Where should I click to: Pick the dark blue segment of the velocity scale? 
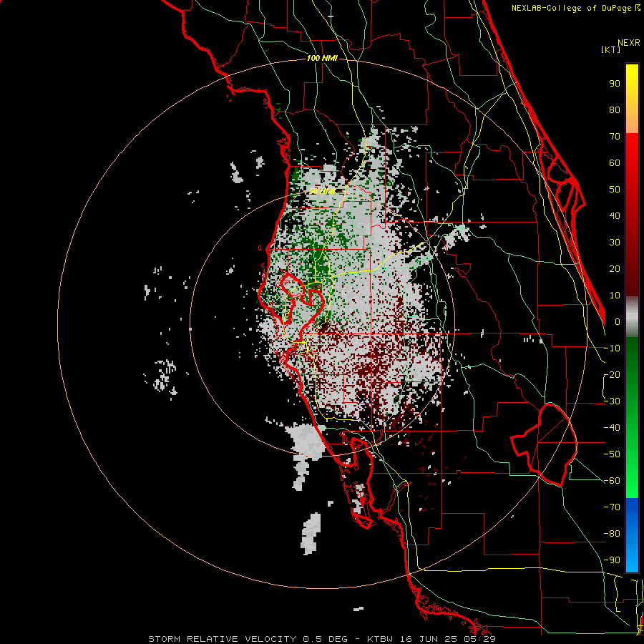point(632,513)
